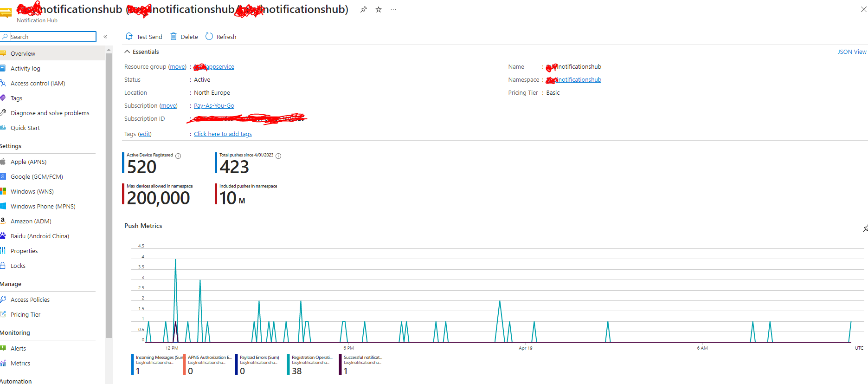Select APNS Authorization Errors legend swatch
Screen dimensions: 868x384
pos(185,364)
